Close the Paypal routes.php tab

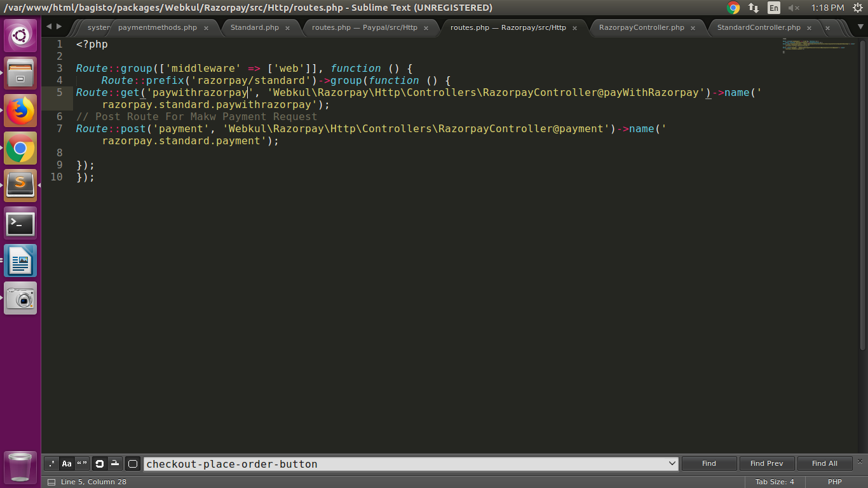(426, 28)
